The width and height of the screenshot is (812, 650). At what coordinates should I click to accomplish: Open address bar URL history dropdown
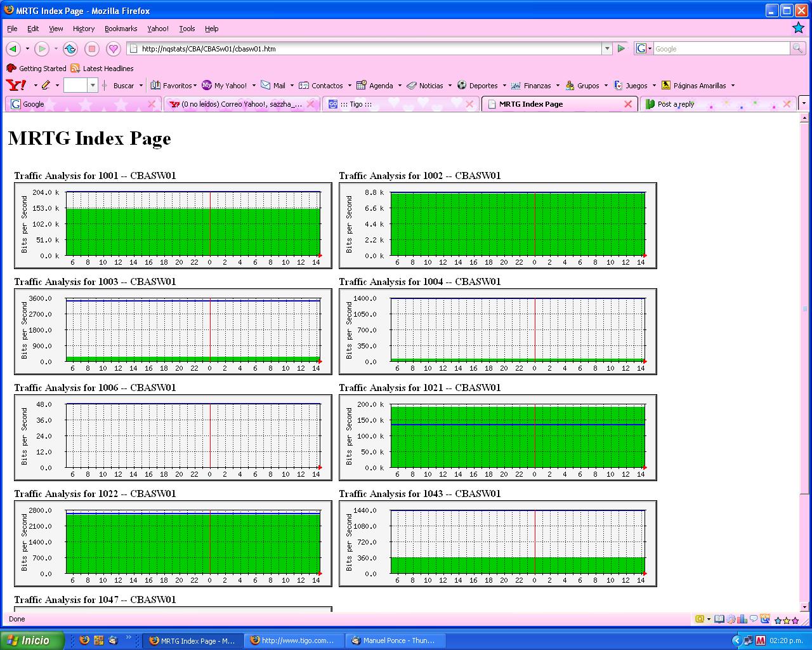pos(607,48)
